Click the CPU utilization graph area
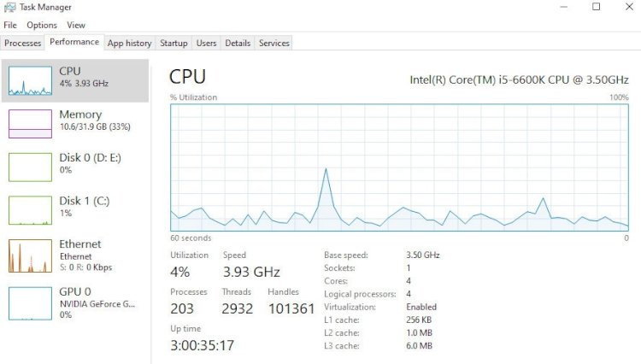This screenshot has height=364, width=641. tap(399, 167)
